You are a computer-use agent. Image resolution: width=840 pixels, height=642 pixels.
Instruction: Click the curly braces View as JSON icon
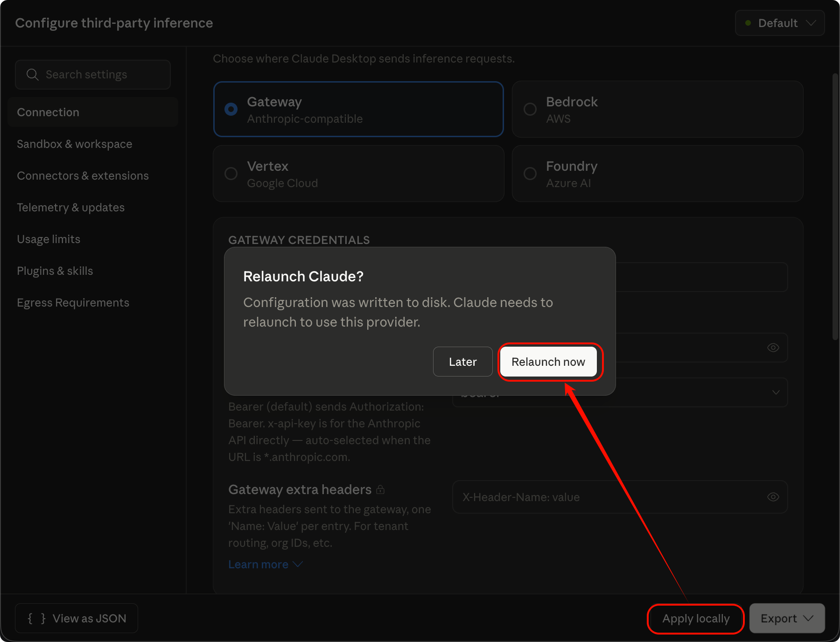(36, 619)
